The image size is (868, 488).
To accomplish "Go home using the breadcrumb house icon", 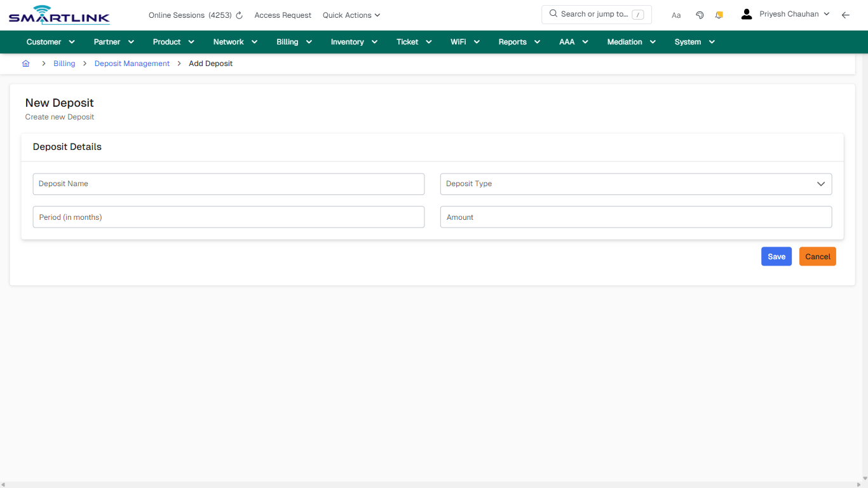I will [26, 63].
